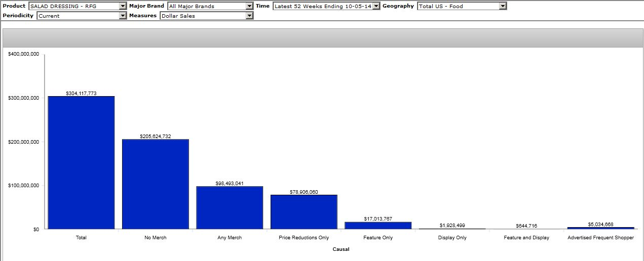Click the Feature and Display axis label
The height and width of the screenshot is (261, 644).
click(x=526, y=238)
